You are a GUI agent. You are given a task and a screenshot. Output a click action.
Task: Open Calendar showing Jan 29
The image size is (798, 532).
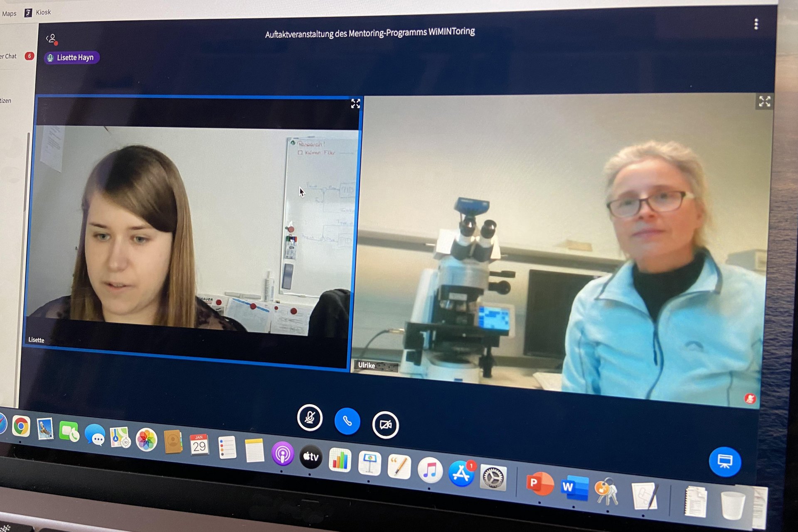click(199, 444)
